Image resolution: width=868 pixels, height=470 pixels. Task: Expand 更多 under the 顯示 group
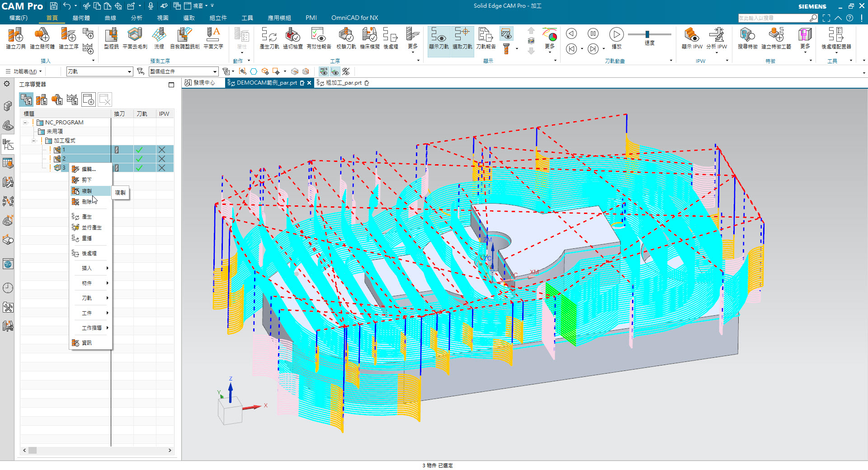[550, 40]
